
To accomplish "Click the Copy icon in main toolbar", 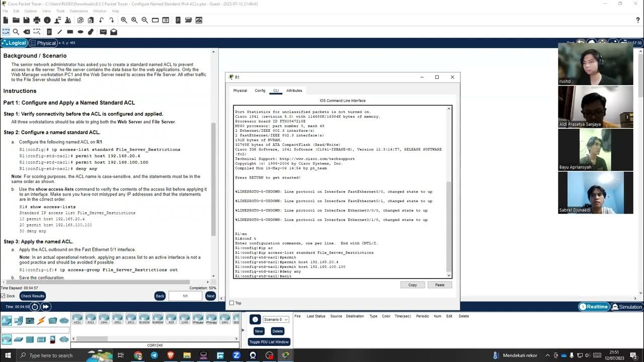I will click(80, 20).
